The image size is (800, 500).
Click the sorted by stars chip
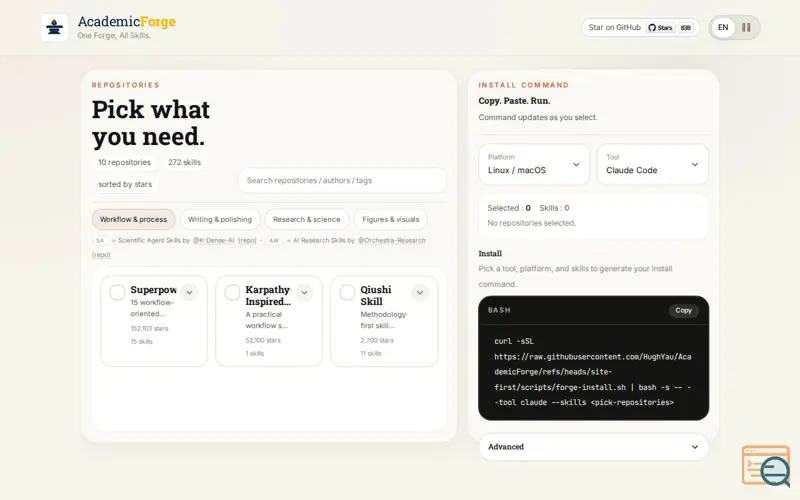click(x=125, y=184)
